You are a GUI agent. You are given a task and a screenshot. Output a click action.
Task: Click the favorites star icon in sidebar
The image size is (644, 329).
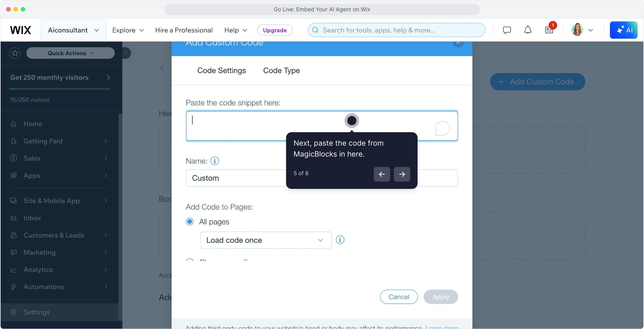coord(15,53)
